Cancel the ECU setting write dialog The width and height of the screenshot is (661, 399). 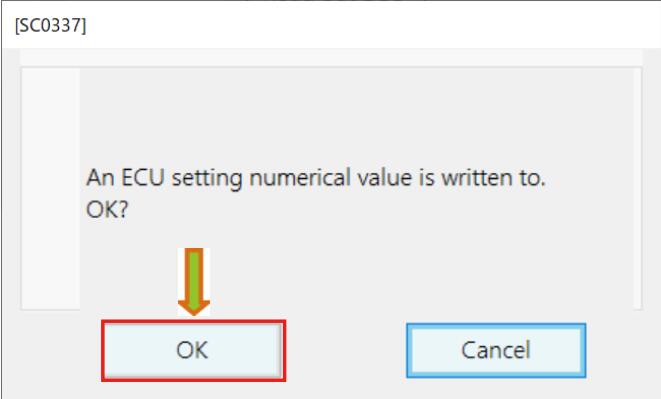click(496, 350)
